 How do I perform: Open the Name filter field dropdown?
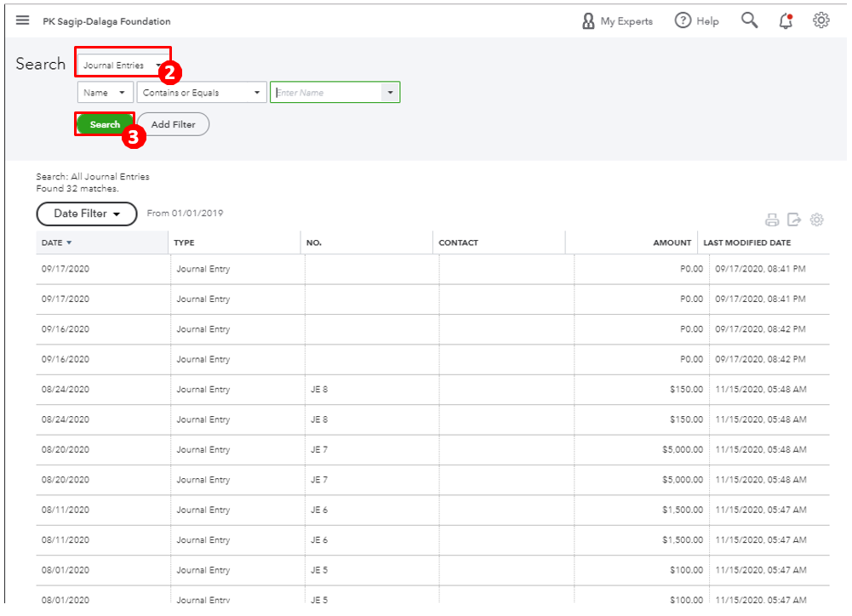106,93
